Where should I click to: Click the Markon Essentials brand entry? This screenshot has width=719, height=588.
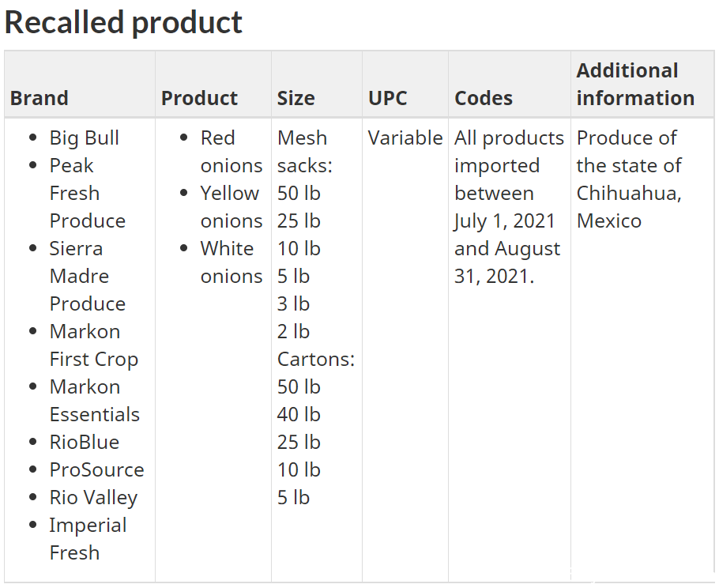pos(95,401)
